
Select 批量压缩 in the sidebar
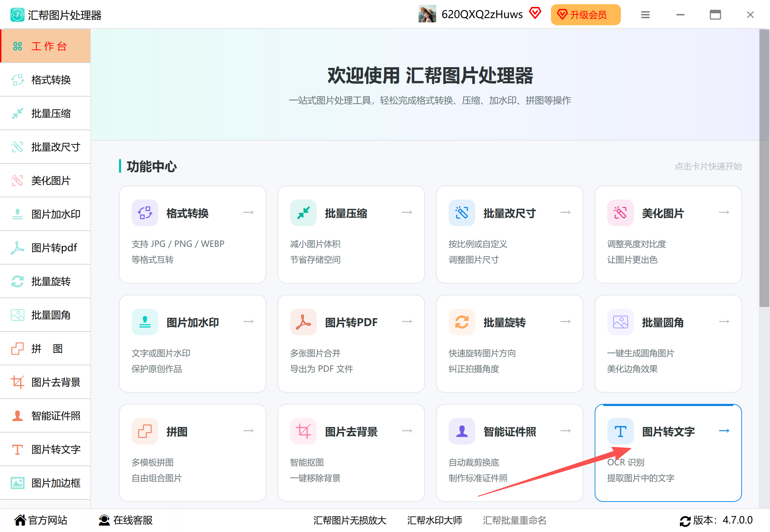coord(45,113)
